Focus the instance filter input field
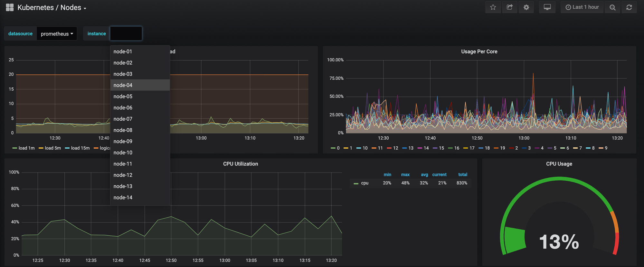 pyautogui.click(x=126, y=34)
